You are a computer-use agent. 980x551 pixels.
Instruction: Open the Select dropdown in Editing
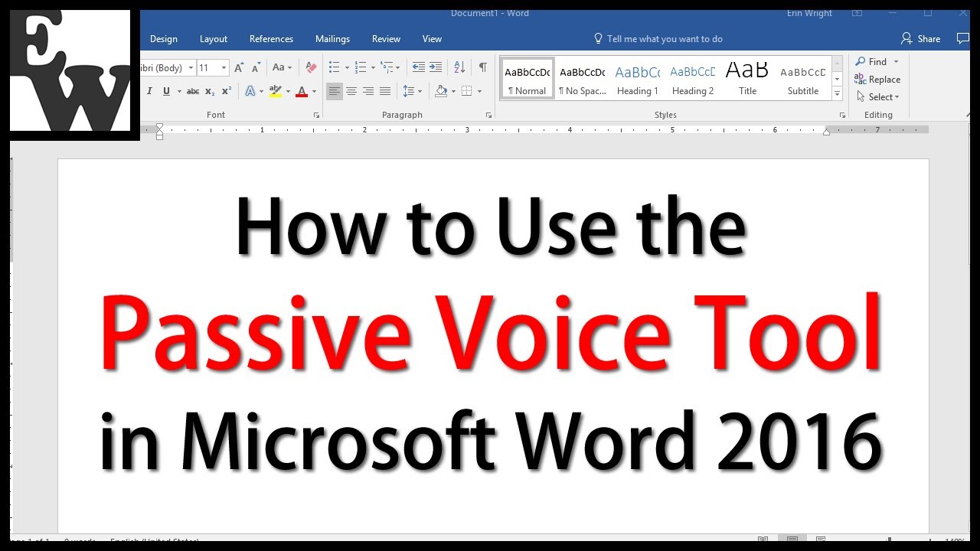[878, 97]
